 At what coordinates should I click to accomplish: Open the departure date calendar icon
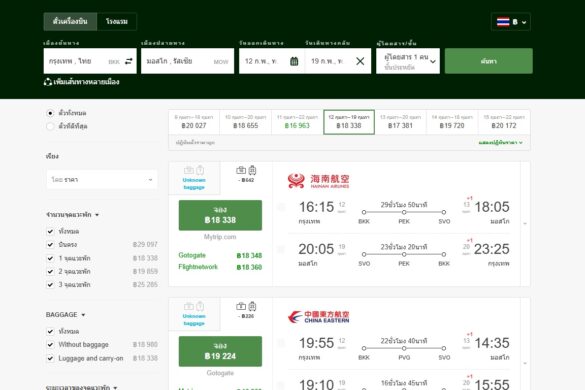pyautogui.click(x=294, y=61)
